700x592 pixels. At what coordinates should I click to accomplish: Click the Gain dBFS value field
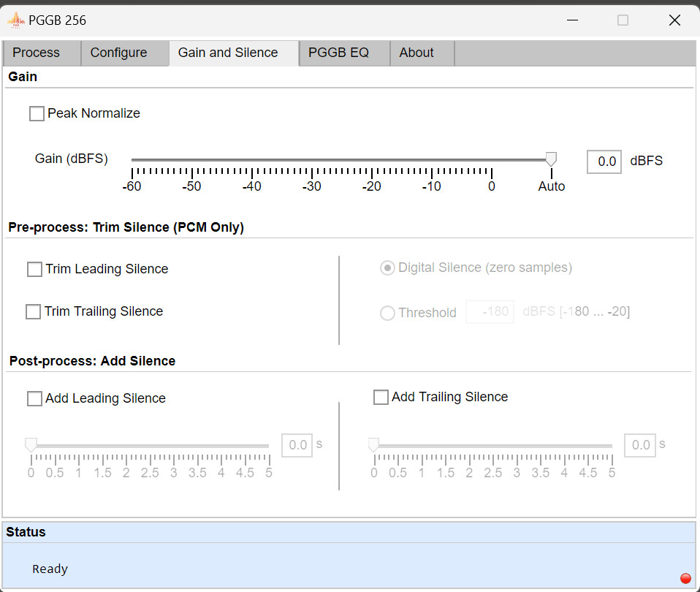click(604, 162)
